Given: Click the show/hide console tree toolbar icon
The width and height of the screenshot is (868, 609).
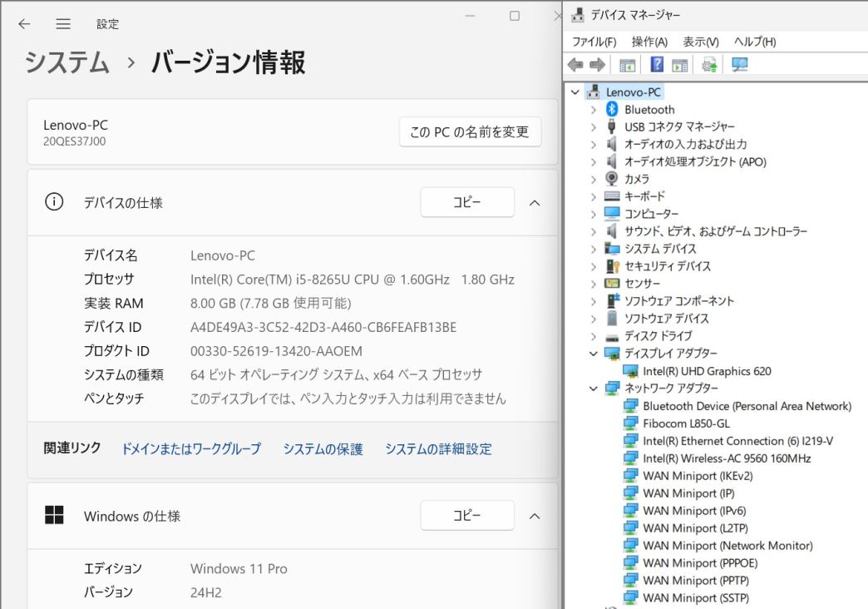Looking at the screenshot, I should (627, 65).
